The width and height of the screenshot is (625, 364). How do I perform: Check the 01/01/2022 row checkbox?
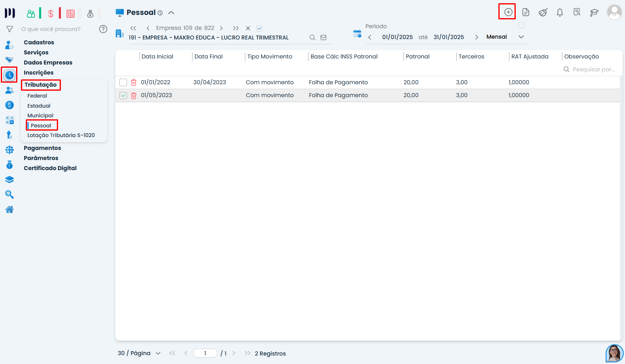tap(123, 82)
